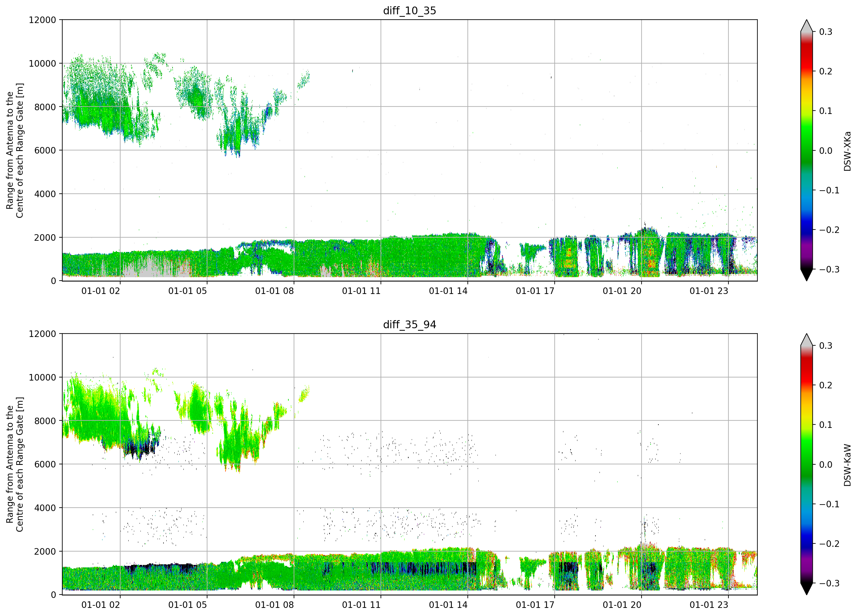Click the '01-01 02' tick label under diff_35_94
858x616 pixels.
[x=101, y=605]
